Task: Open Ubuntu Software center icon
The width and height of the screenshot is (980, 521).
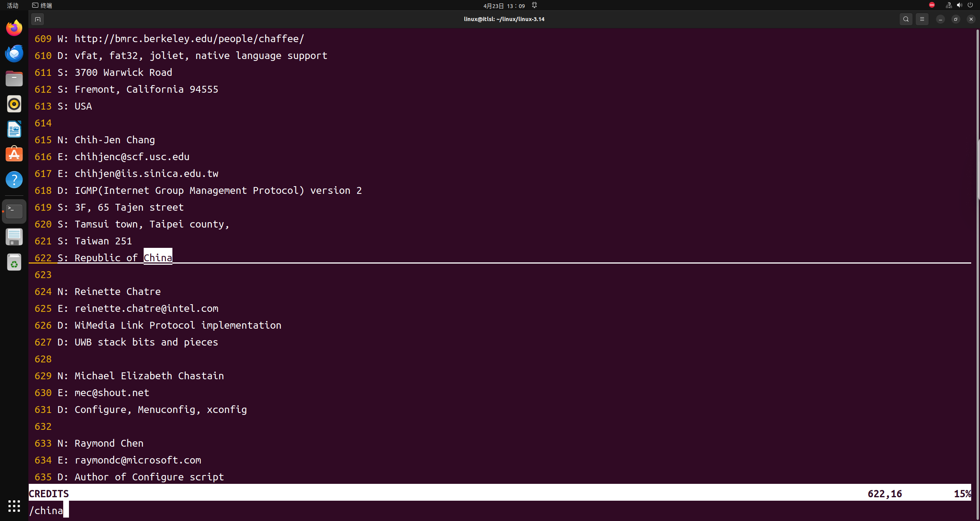Action: pyautogui.click(x=14, y=154)
